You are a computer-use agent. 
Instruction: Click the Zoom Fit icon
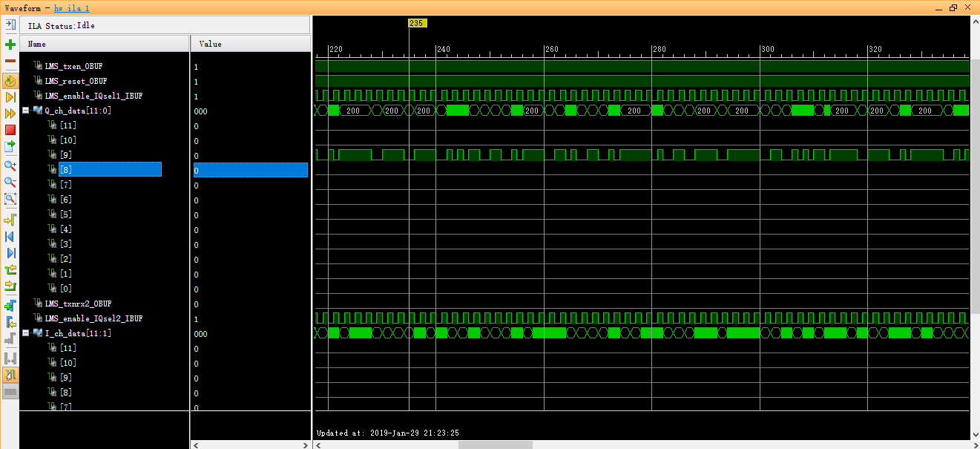(x=10, y=198)
